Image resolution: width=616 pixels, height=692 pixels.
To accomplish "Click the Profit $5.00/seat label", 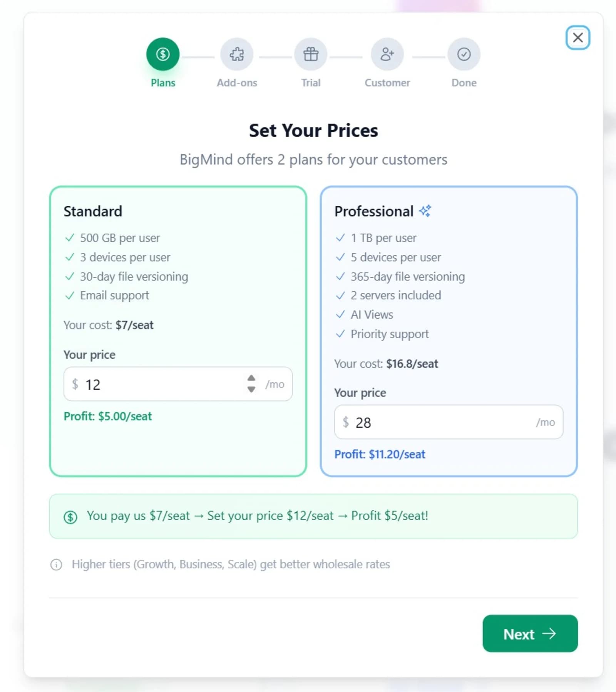I will pyautogui.click(x=108, y=416).
